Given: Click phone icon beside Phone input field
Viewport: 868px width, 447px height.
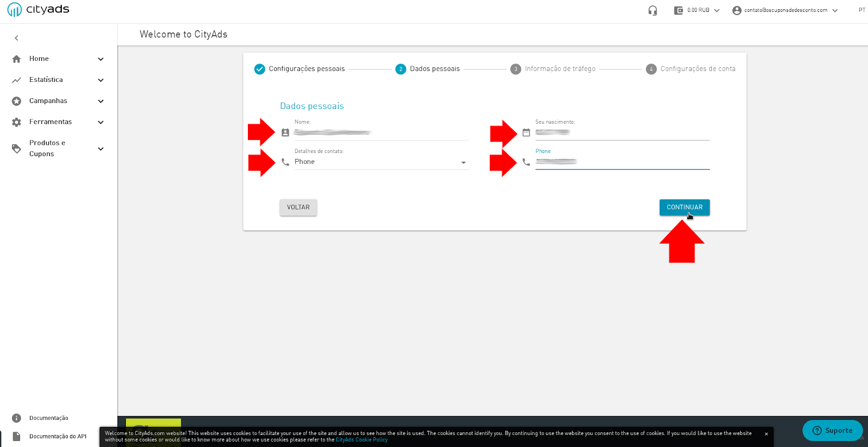Looking at the screenshot, I should pos(526,162).
